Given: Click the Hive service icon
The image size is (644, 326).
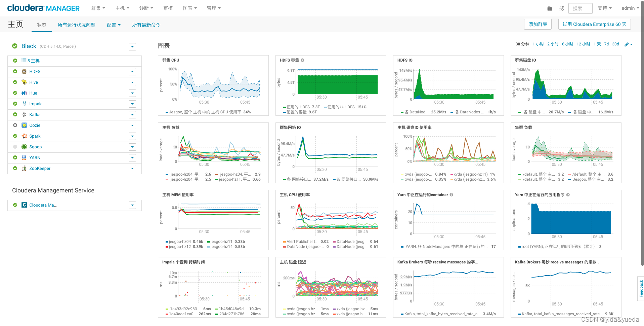Looking at the screenshot, I should pyautogui.click(x=24, y=82).
